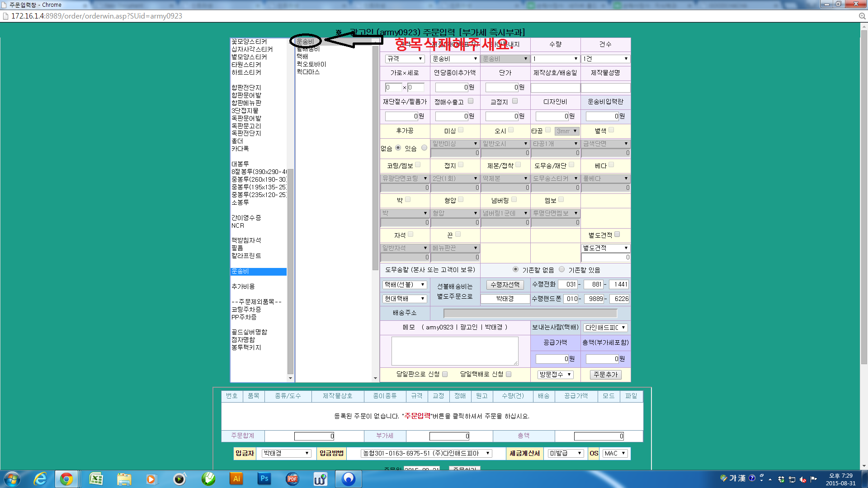Open Windows Explorer folder icon
The height and width of the screenshot is (488, 868).
coord(123,479)
